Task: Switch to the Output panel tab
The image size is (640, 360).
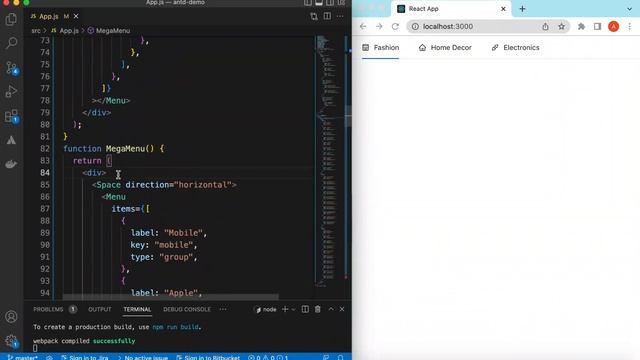Action: click(x=100, y=309)
